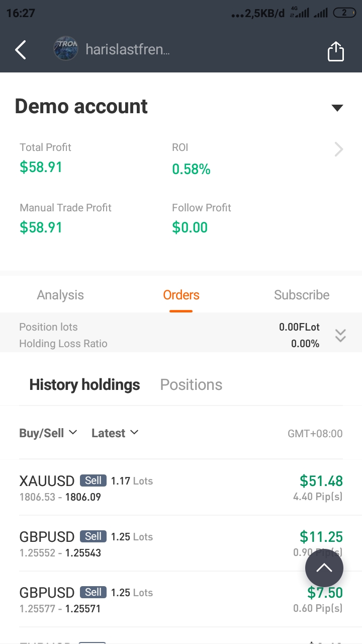Image resolution: width=362 pixels, height=644 pixels.
Task: Open the Buy/Sell filter dropdown
Action: pyautogui.click(x=48, y=433)
